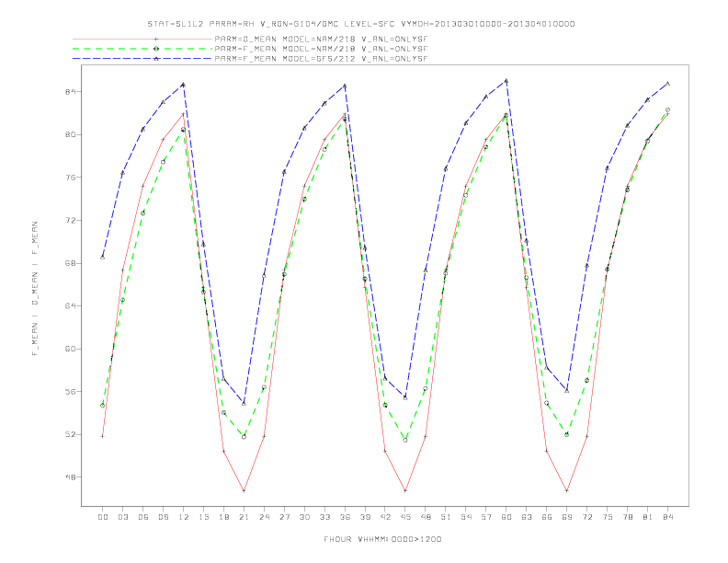728x563 pixels.
Task: Click y-axis tick value 64
Action: coord(70,306)
